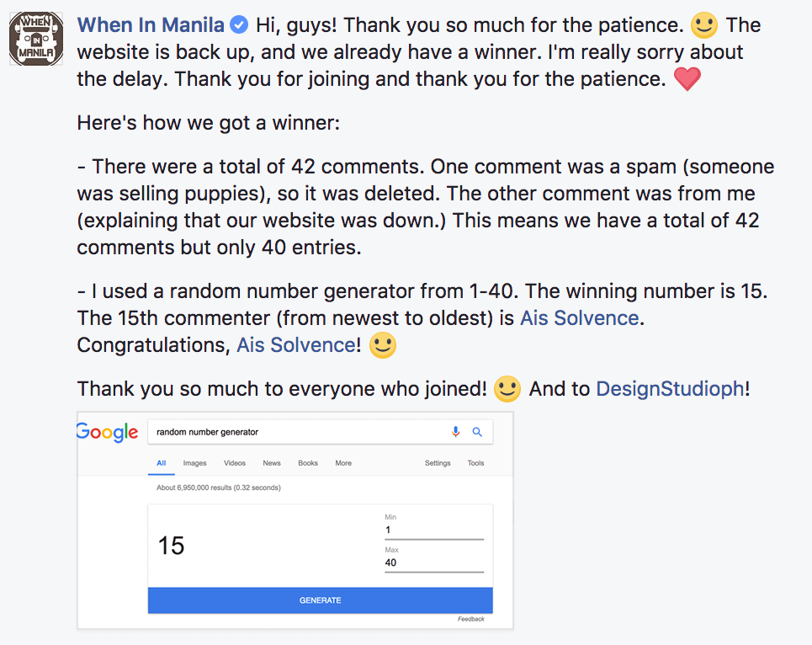
Task: Expand the Tools search options
Action: tap(475, 463)
